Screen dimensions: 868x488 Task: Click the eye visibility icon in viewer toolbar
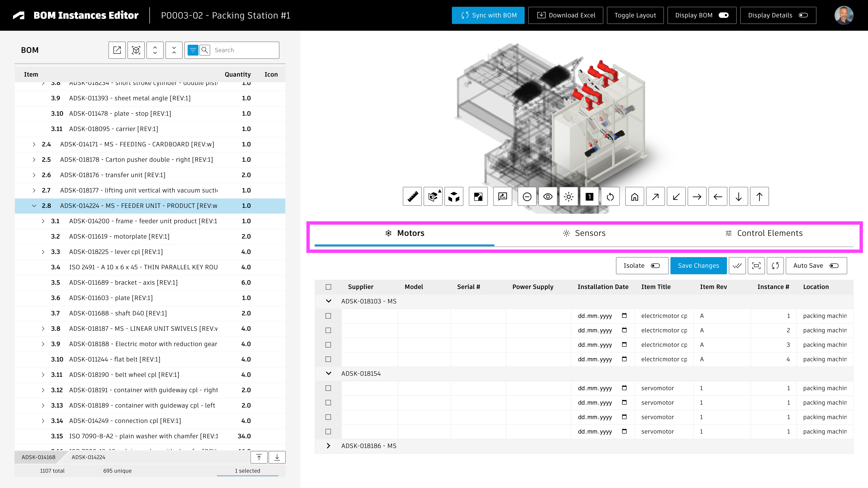click(548, 196)
